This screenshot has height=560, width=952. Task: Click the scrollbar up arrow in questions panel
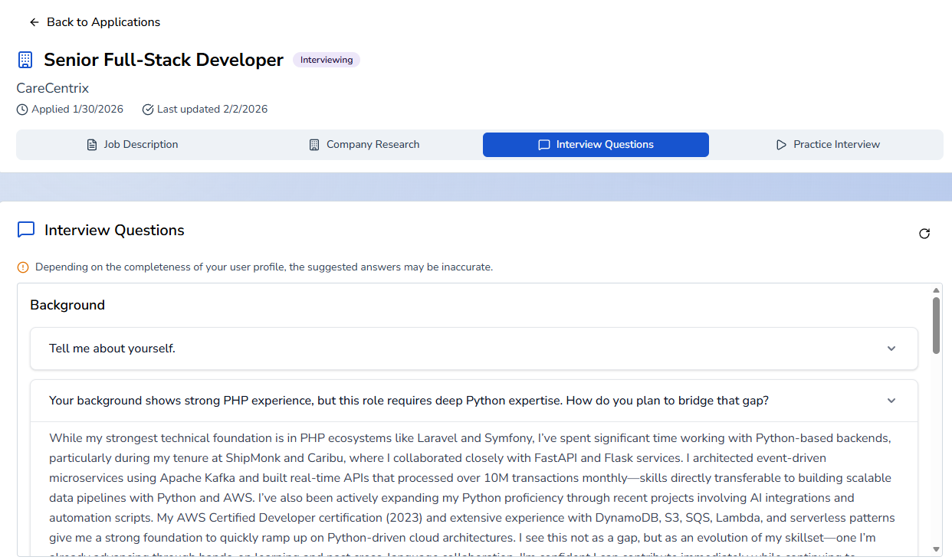(936, 290)
